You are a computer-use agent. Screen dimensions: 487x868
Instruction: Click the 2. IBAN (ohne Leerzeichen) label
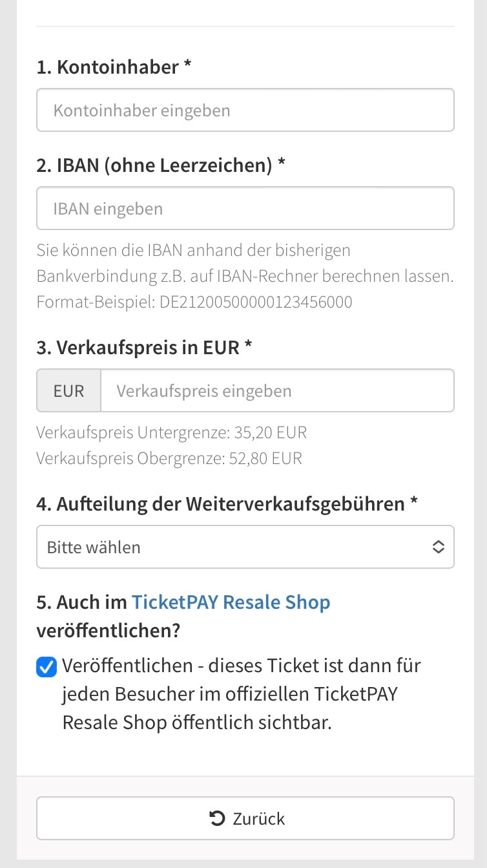(x=161, y=165)
